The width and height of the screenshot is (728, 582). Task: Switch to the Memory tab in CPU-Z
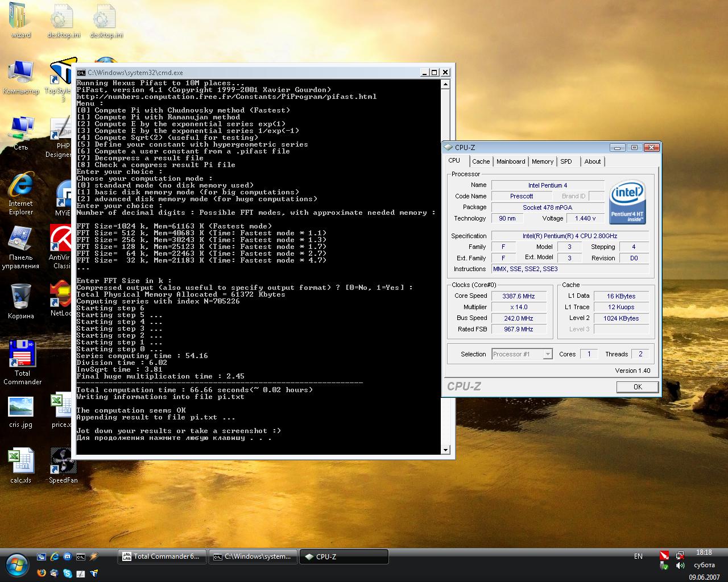pyautogui.click(x=543, y=161)
